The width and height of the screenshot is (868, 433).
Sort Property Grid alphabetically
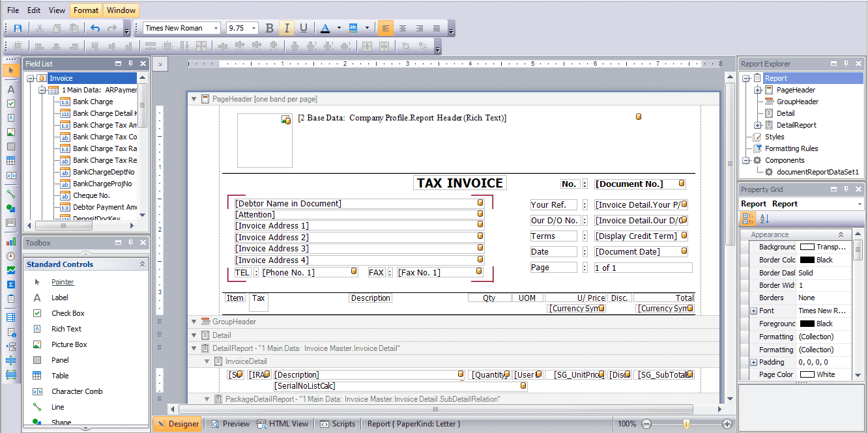coord(764,219)
